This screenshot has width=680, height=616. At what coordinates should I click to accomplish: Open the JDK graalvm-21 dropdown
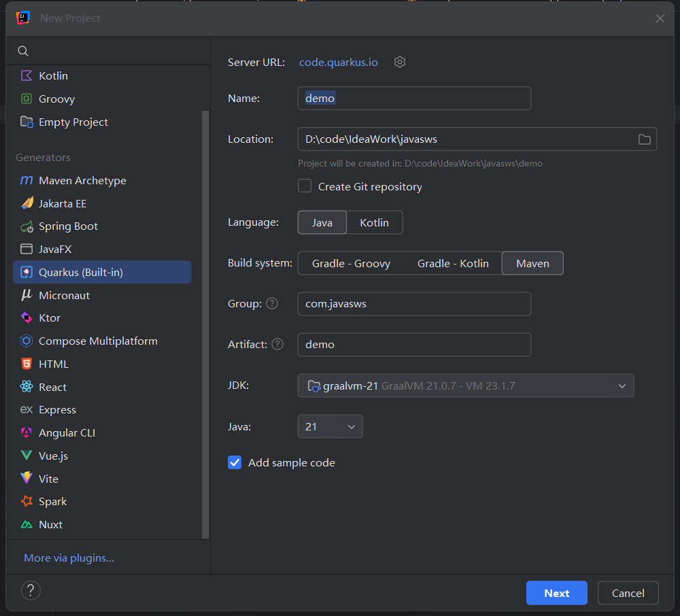(466, 386)
